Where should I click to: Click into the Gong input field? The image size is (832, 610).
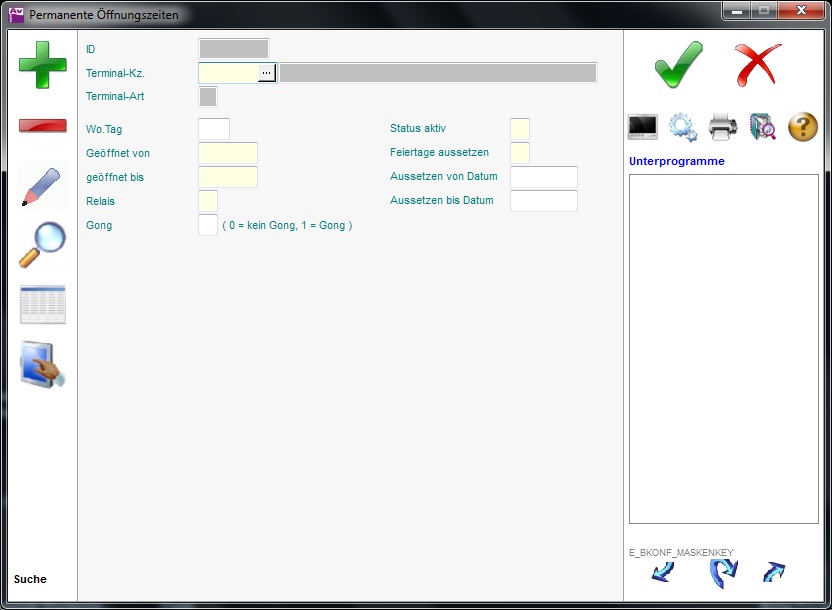click(208, 225)
